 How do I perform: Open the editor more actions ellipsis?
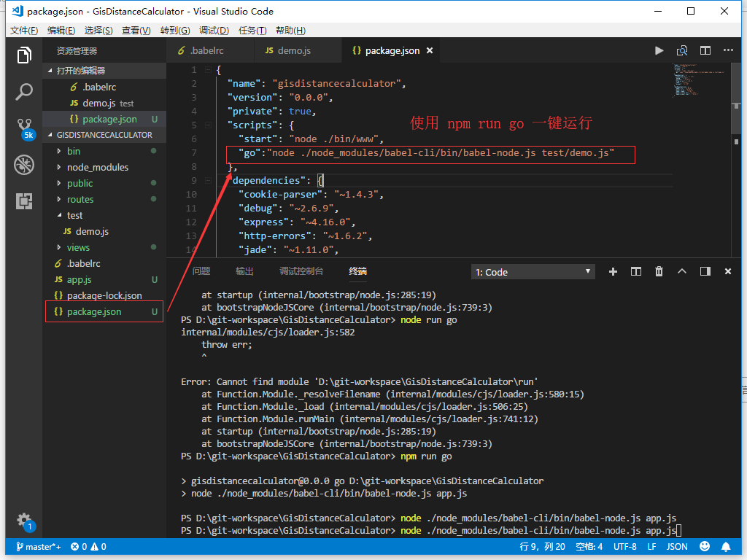(728, 50)
